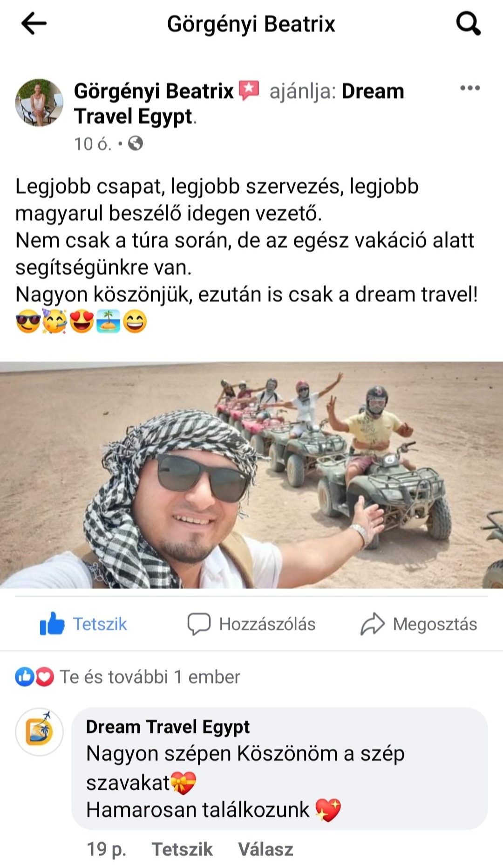
Task: Click the 10 ó. post timestamp
Action: (x=93, y=144)
